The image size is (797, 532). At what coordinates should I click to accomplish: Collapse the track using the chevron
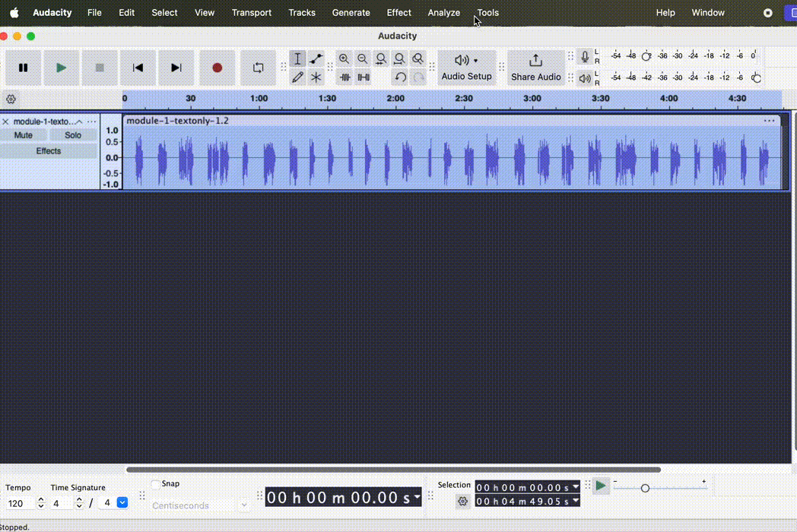click(x=79, y=122)
